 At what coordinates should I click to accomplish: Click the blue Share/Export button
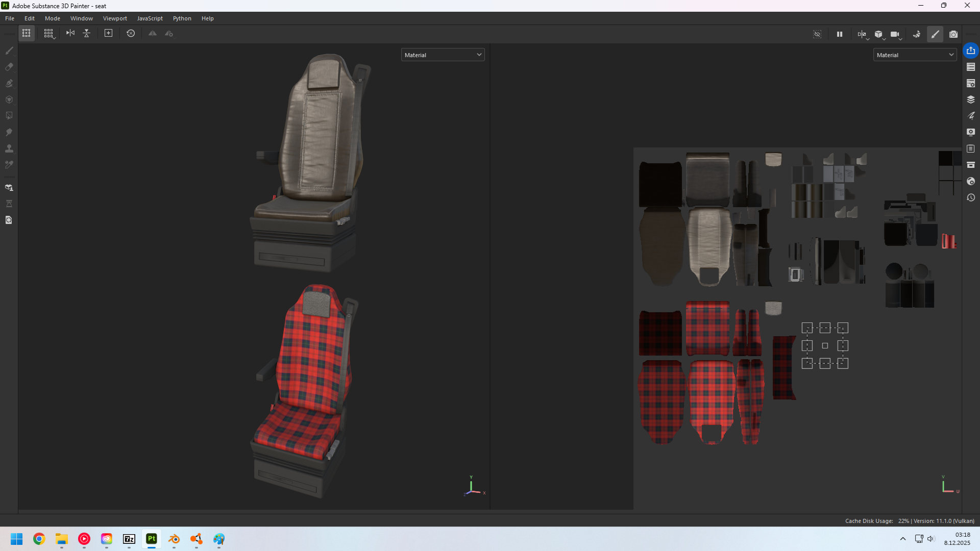point(971,51)
